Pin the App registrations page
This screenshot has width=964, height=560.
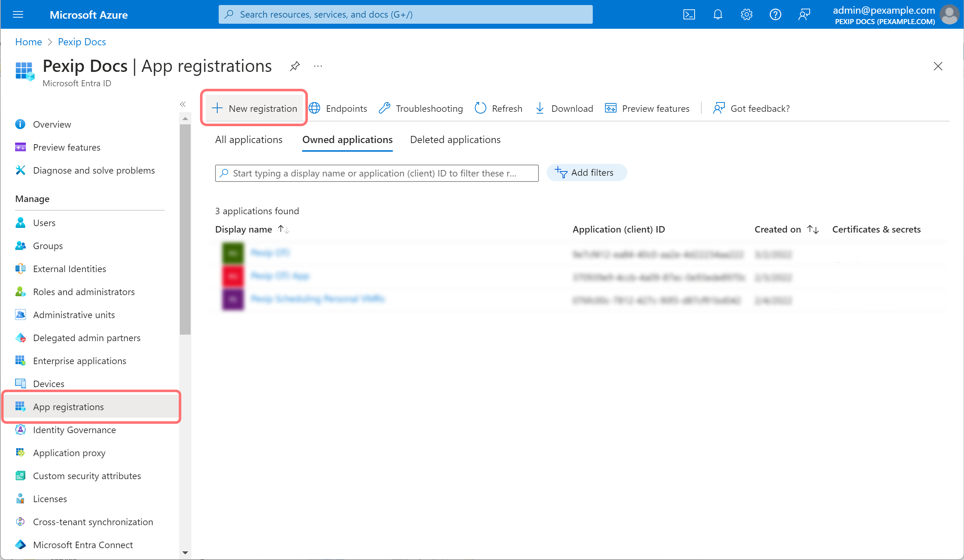[295, 66]
